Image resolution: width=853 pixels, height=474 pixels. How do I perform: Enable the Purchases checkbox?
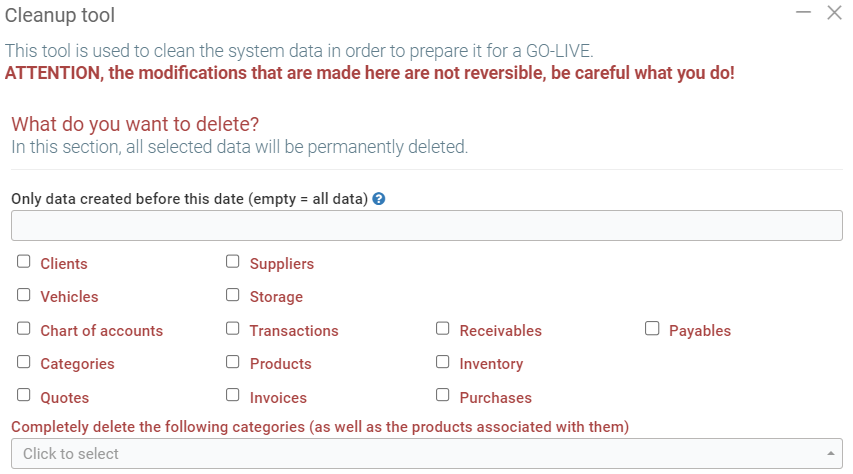443,395
